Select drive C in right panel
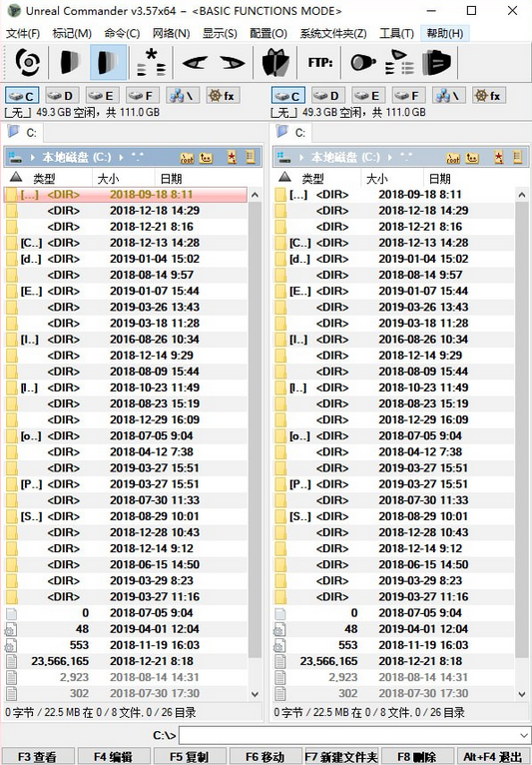The image size is (532, 765). coord(288,96)
